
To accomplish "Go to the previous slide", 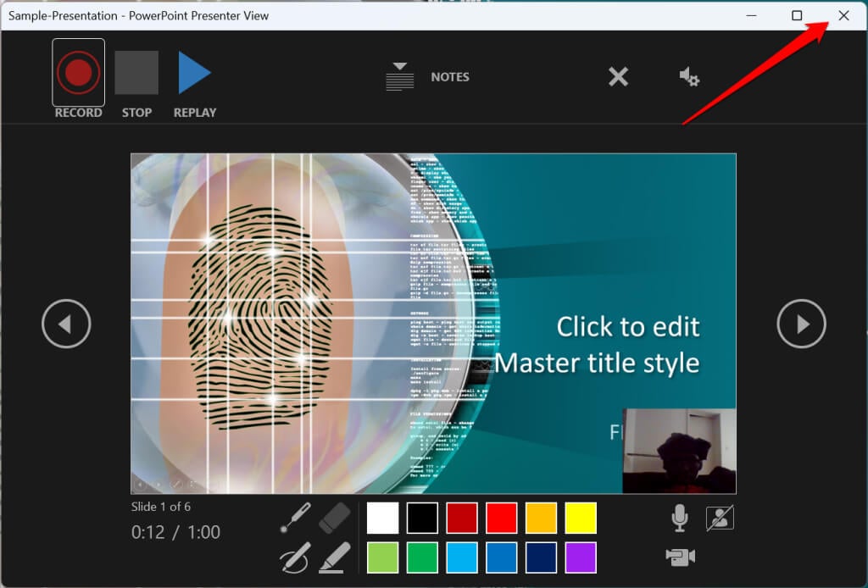I will pyautogui.click(x=66, y=323).
